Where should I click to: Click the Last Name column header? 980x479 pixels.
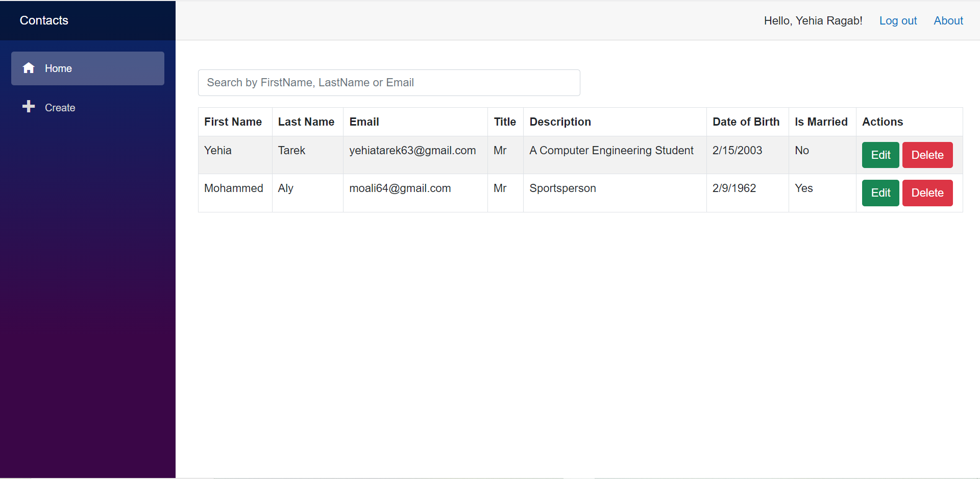(x=306, y=122)
